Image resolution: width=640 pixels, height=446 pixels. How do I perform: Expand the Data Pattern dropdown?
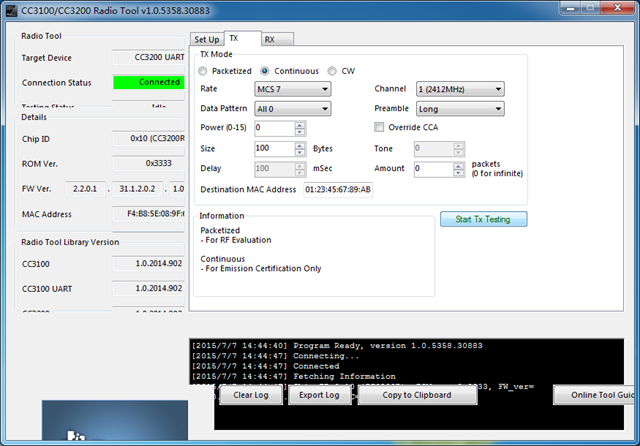click(x=293, y=109)
